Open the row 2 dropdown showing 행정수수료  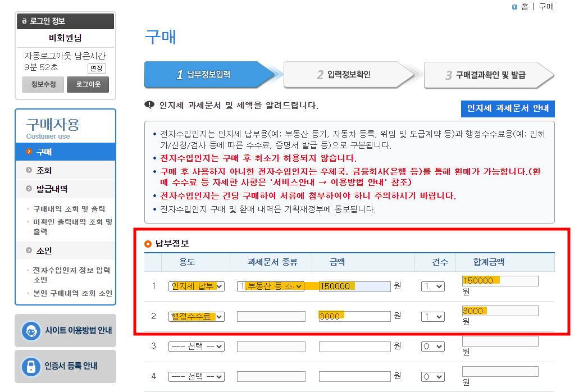click(197, 316)
